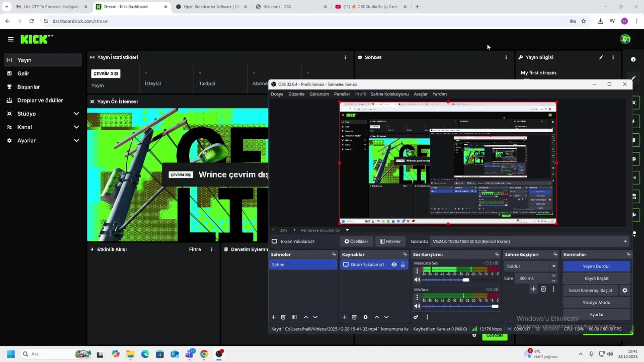Undock the Kaynaklar panel
Viewport: 644px width, 362px height.
pos(405,254)
